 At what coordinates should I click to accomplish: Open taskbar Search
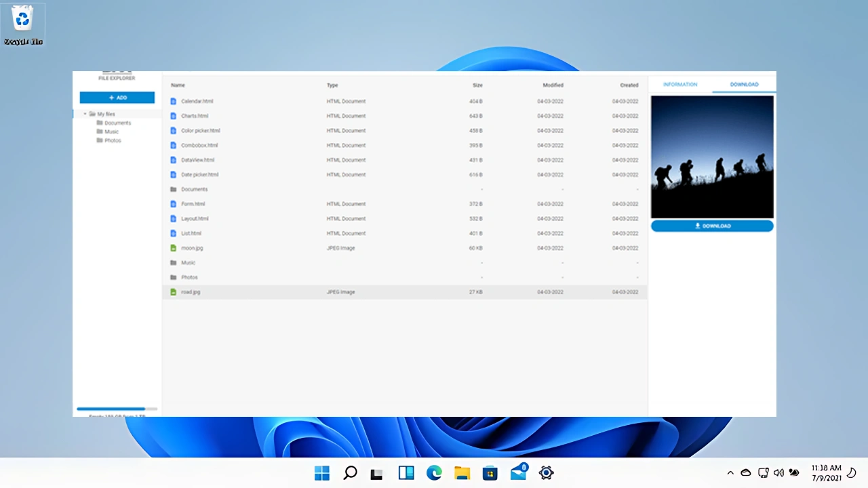pos(350,473)
